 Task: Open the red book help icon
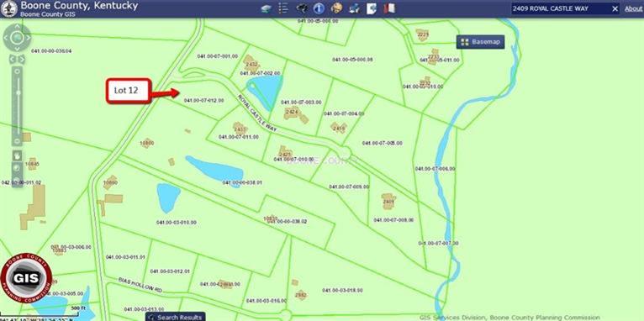coord(389,8)
